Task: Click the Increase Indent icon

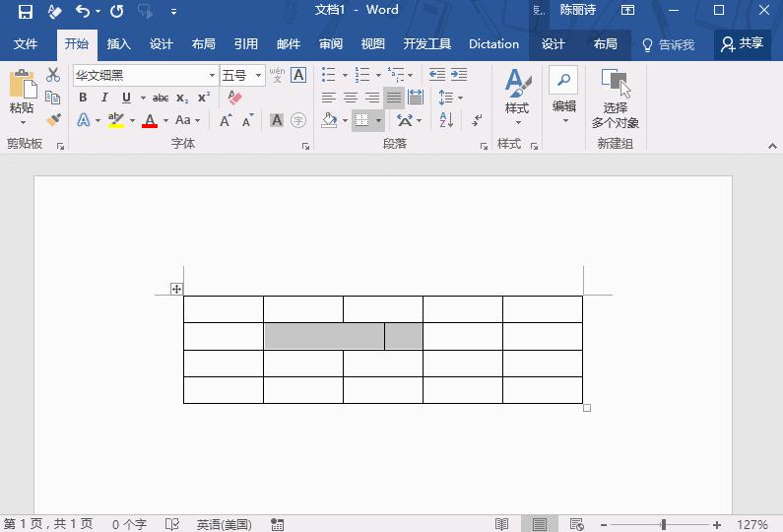Action: (x=459, y=75)
